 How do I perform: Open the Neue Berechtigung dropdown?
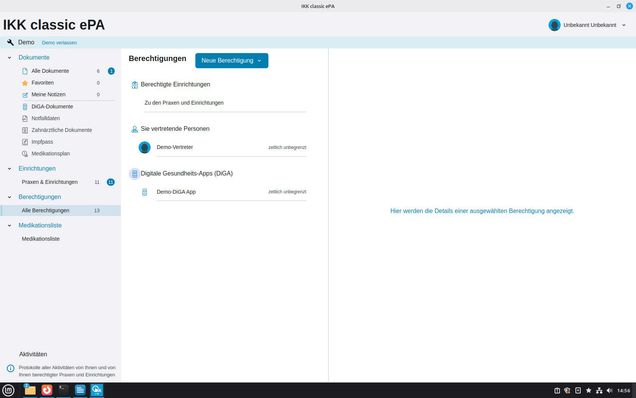click(x=232, y=60)
